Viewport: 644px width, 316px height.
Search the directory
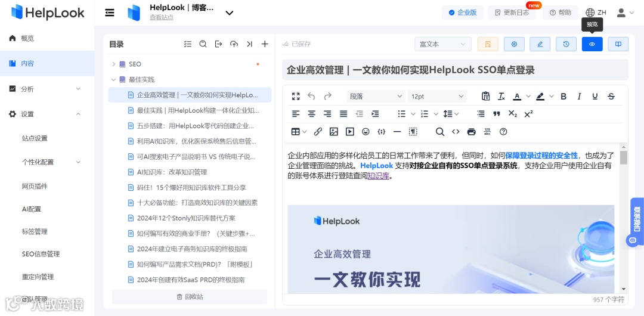click(x=203, y=44)
